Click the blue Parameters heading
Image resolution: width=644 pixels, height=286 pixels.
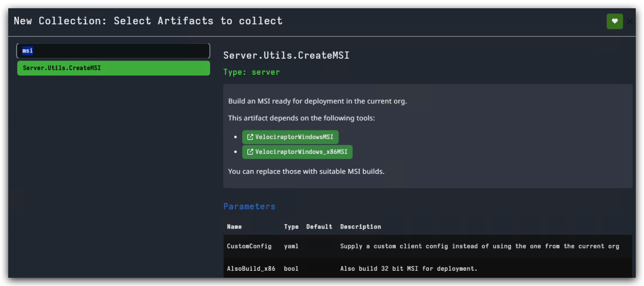[249, 206]
